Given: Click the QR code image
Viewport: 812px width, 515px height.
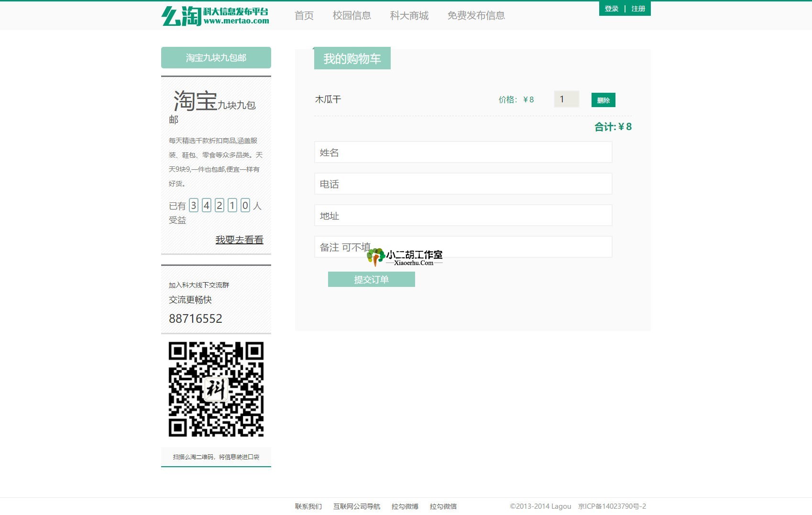Looking at the screenshot, I should point(216,389).
